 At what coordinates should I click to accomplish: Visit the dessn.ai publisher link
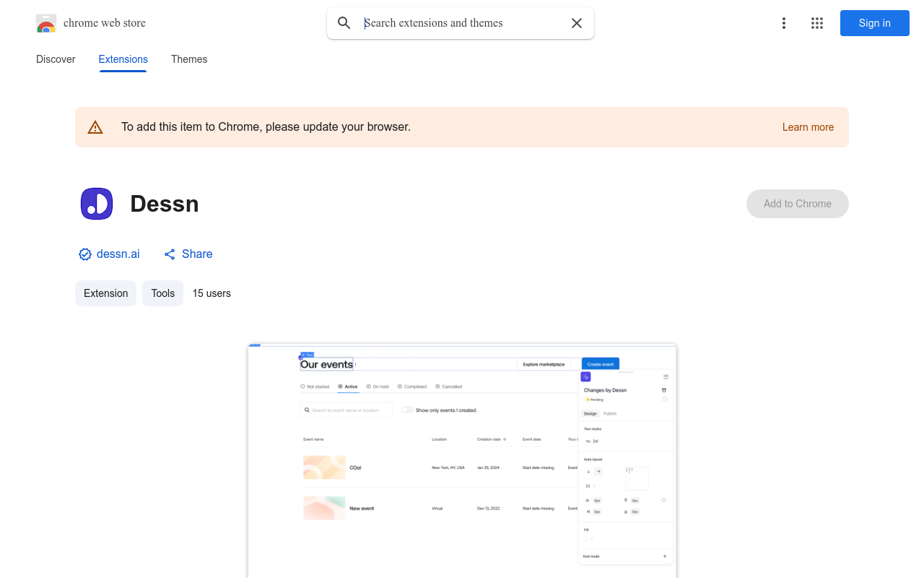[118, 254]
